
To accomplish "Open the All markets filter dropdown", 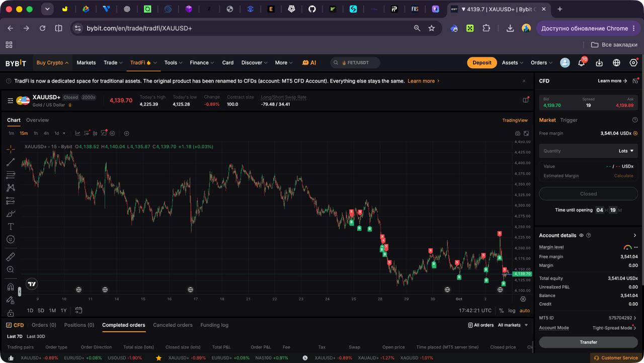I will pyautogui.click(x=513, y=325).
